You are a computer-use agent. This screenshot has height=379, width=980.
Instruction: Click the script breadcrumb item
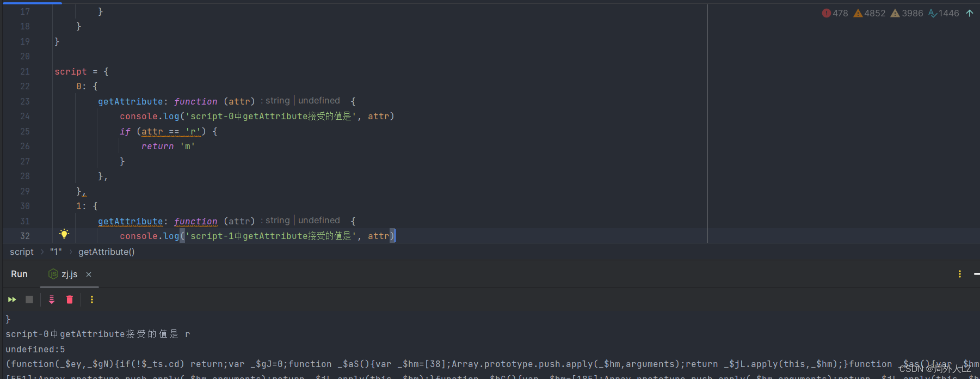point(22,252)
